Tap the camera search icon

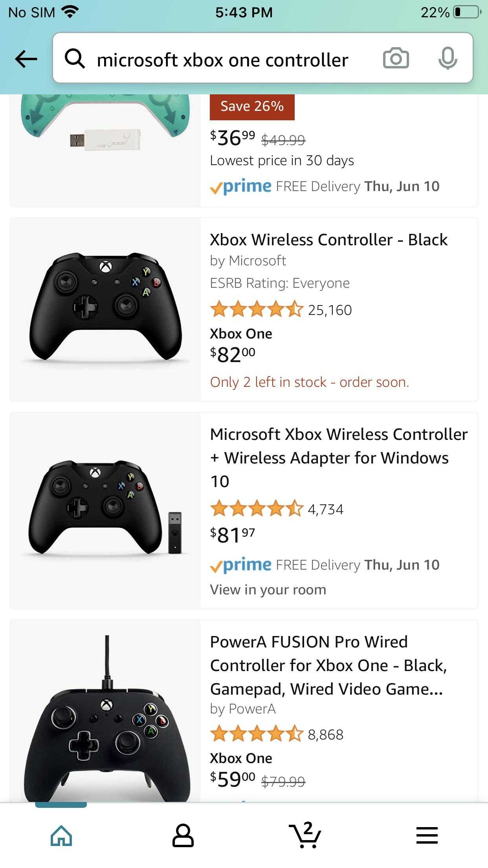(396, 59)
